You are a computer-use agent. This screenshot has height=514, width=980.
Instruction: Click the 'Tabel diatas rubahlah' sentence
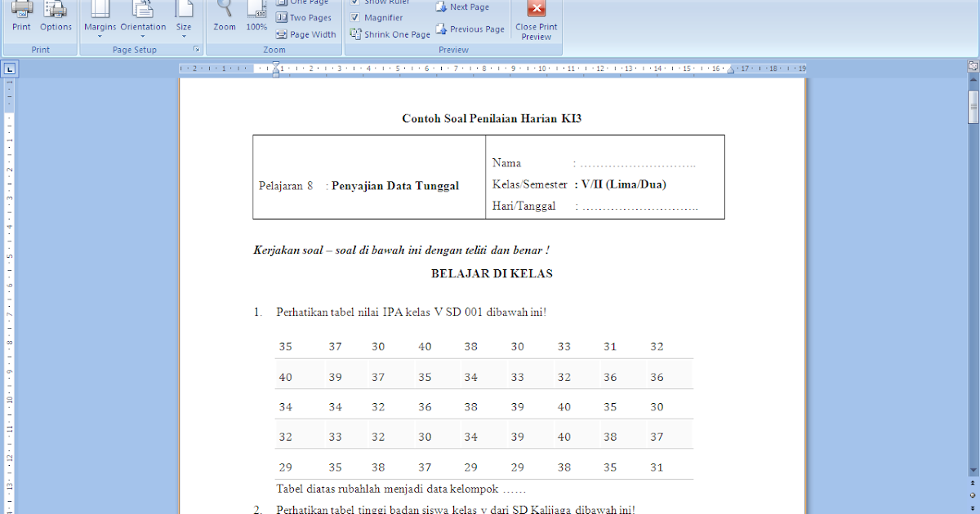(x=401, y=490)
